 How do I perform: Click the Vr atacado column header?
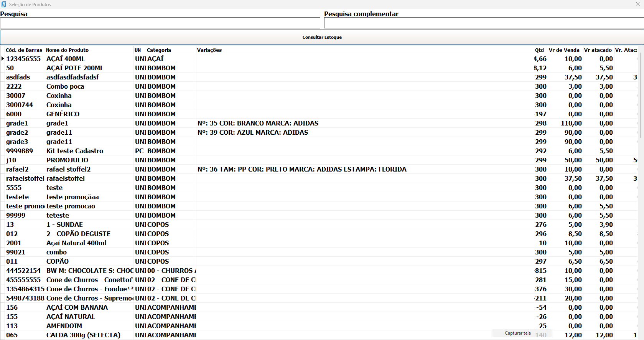[x=598, y=50]
